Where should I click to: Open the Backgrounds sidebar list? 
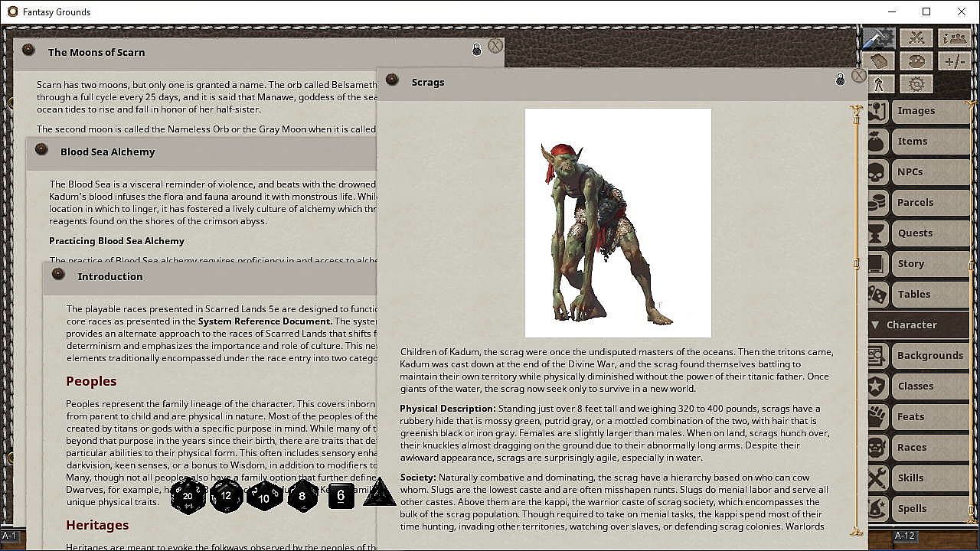point(930,356)
